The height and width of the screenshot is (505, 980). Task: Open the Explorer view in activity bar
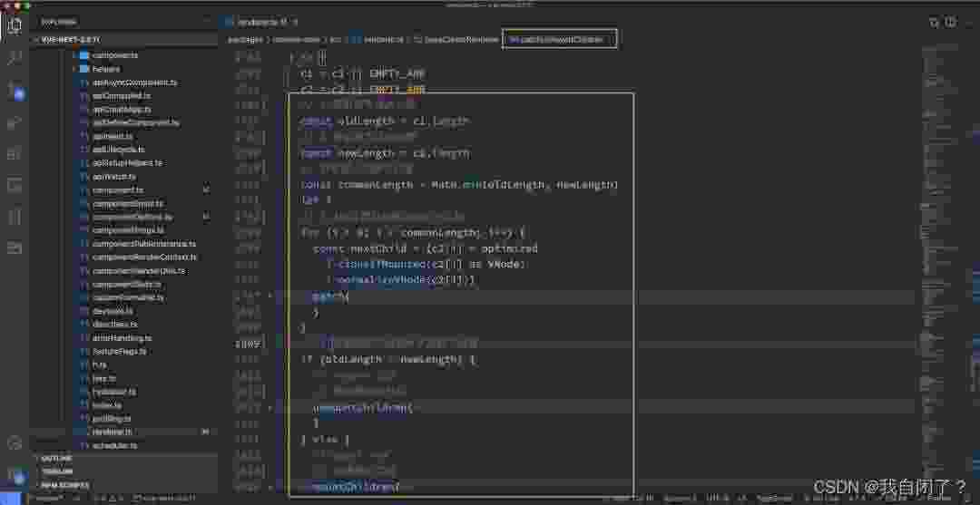(15, 25)
